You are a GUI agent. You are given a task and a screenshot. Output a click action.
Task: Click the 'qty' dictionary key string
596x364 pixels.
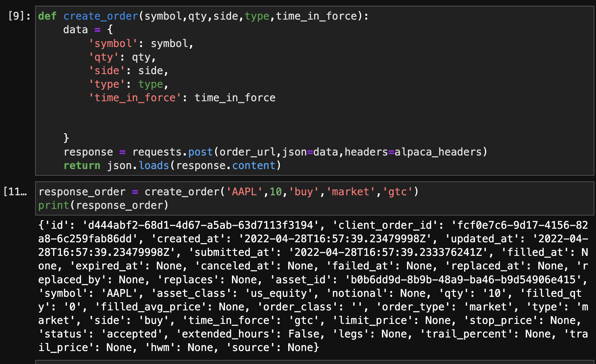(x=104, y=57)
